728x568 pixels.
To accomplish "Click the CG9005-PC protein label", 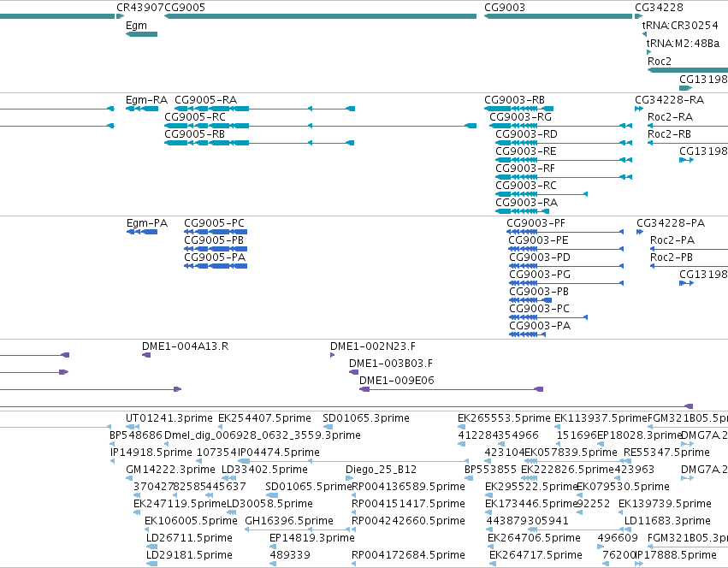I will 214,223.
